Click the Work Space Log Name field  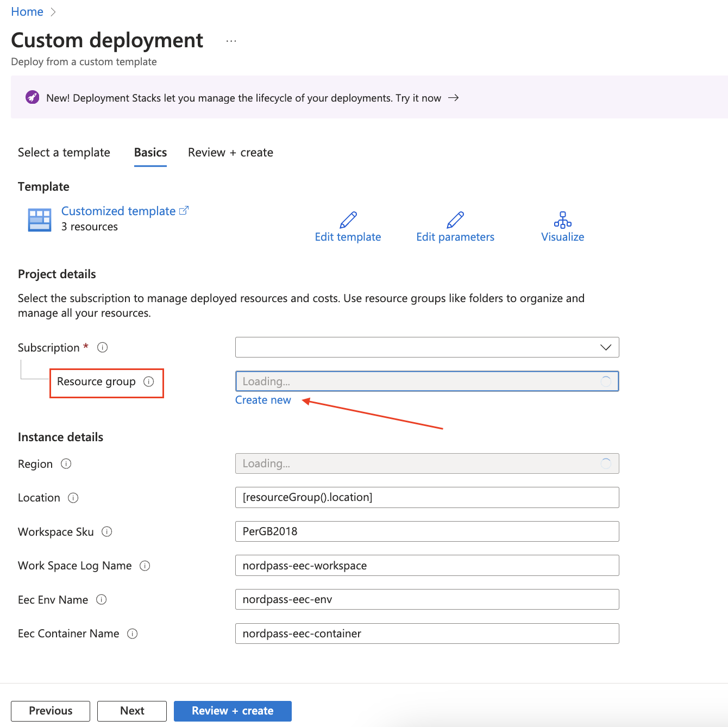click(x=427, y=566)
